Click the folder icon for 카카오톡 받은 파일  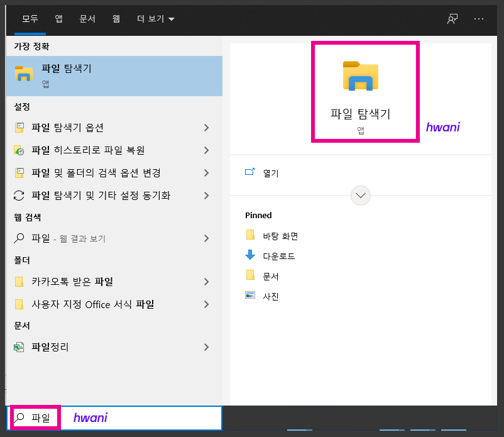(x=19, y=282)
